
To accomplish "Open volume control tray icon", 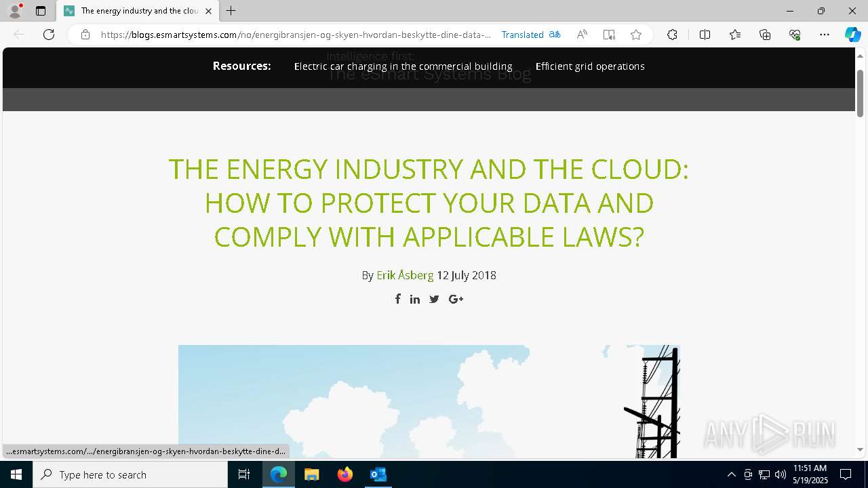I will tap(781, 474).
